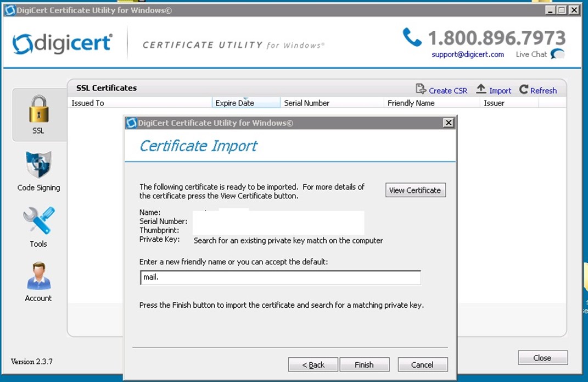Open the Tools section
Viewport: 588px width, 382px height.
click(38, 228)
